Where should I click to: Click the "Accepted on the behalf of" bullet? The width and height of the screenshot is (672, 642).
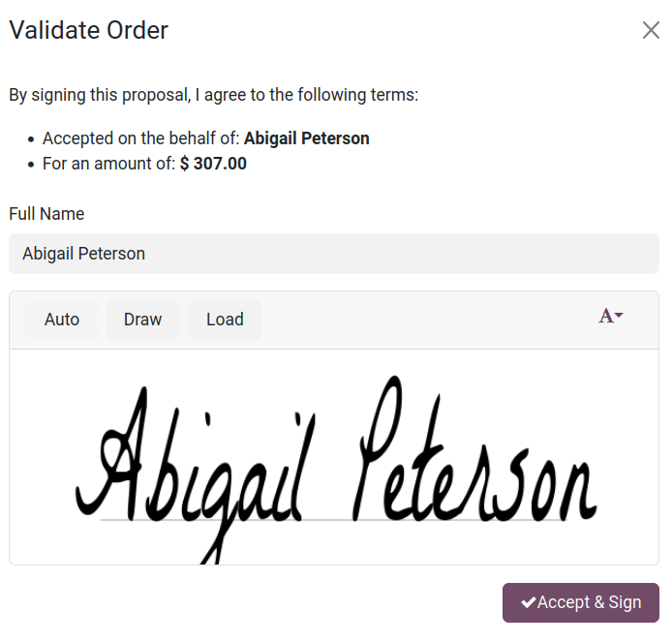[141, 138]
